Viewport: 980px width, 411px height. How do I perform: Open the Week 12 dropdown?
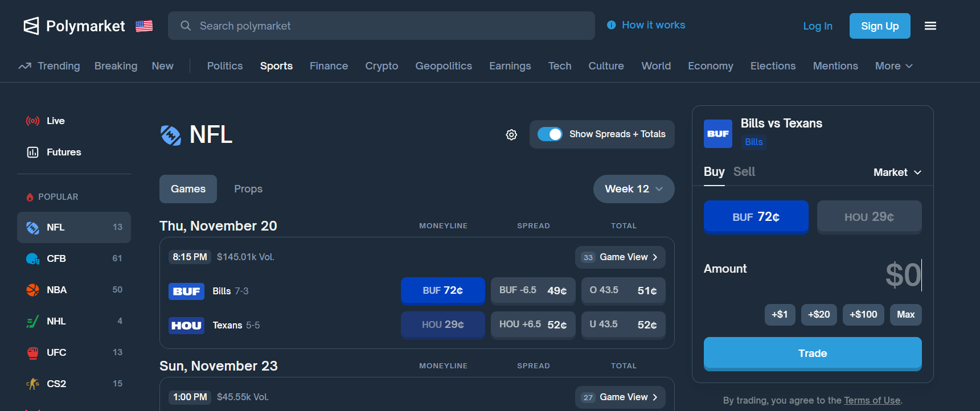(634, 189)
